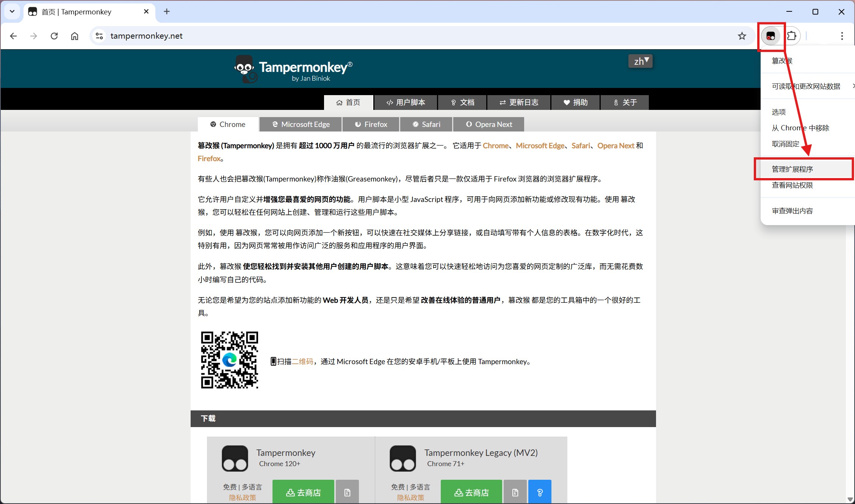The image size is (855, 504).
Task: Choose 取消固定 in the extension menu
Action: coord(808,144)
